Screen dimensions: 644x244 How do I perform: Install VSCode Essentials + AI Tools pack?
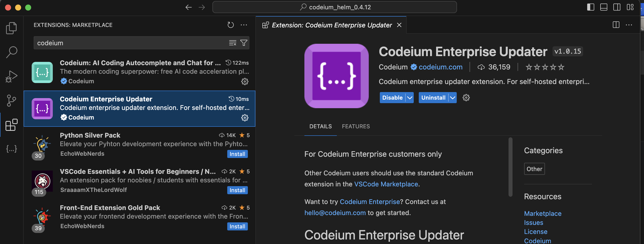pyautogui.click(x=237, y=190)
